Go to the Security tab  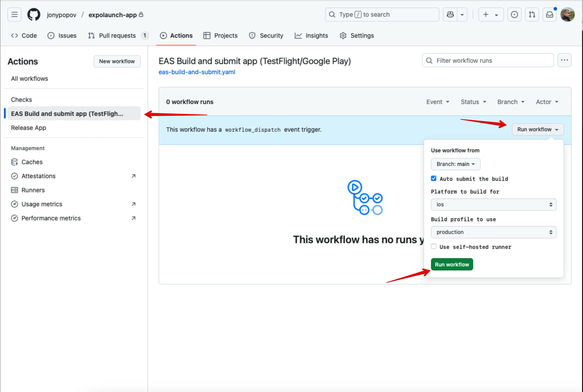point(266,36)
